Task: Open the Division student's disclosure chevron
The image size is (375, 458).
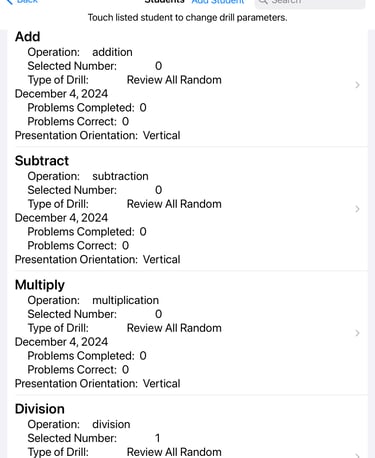Action: pyautogui.click(x=357, y=455)
